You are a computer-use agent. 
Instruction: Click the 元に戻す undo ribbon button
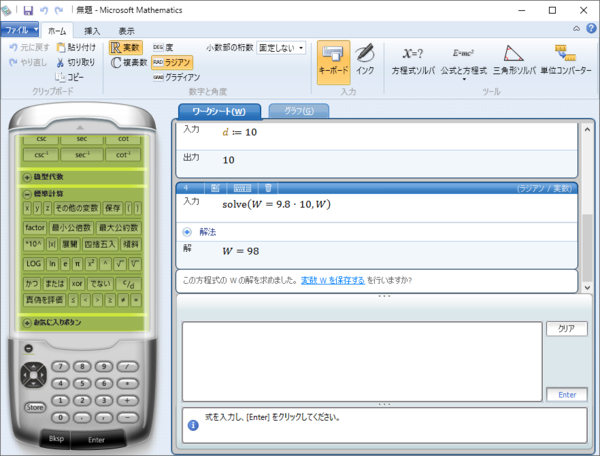tap(29, 47)
